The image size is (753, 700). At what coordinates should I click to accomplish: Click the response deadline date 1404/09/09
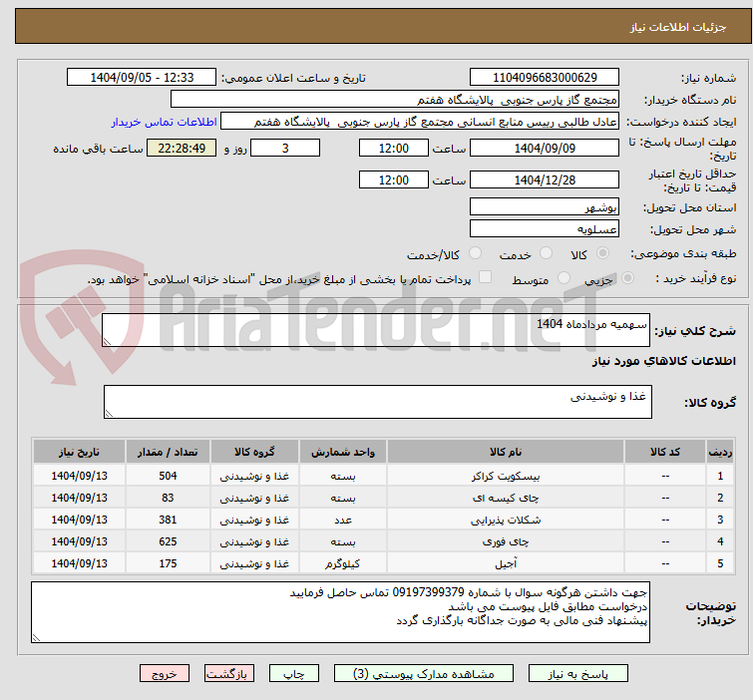point(545,148)
